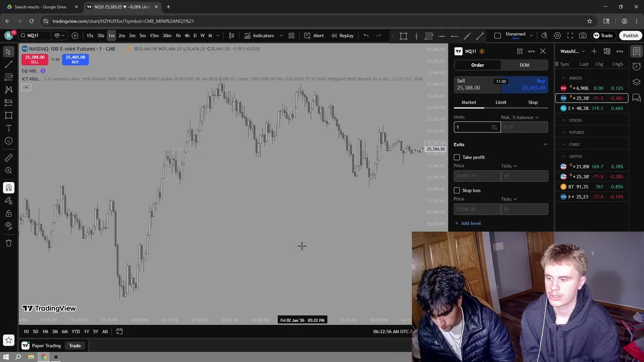This screenshot has height=362, width=644.
Task: Choose the Limit order type tab
Action: point(501,103)
